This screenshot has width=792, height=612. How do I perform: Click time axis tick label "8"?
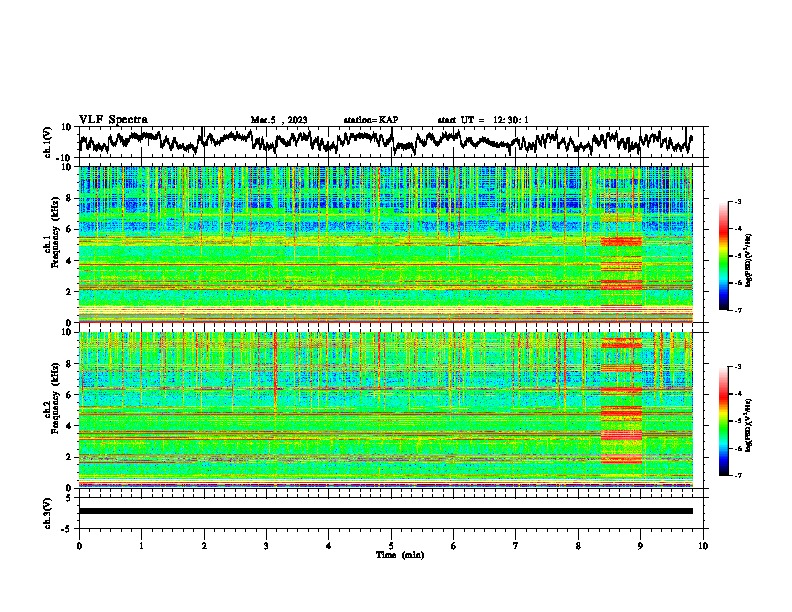pos(578,546)
